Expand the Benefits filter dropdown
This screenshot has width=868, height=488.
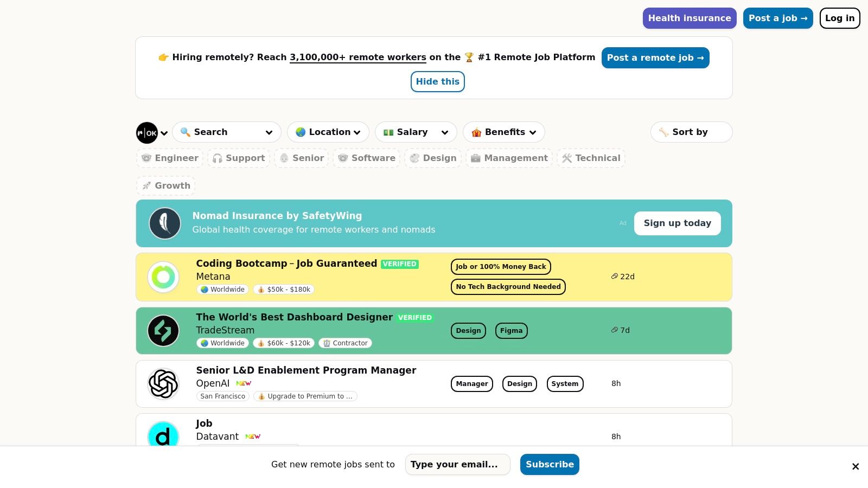(x=503, y=132)
